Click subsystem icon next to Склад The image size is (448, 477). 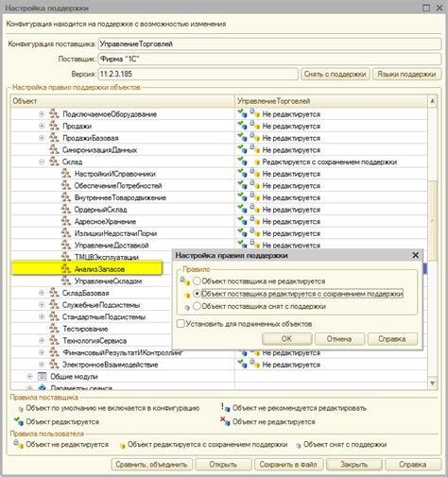pos(54,162)
